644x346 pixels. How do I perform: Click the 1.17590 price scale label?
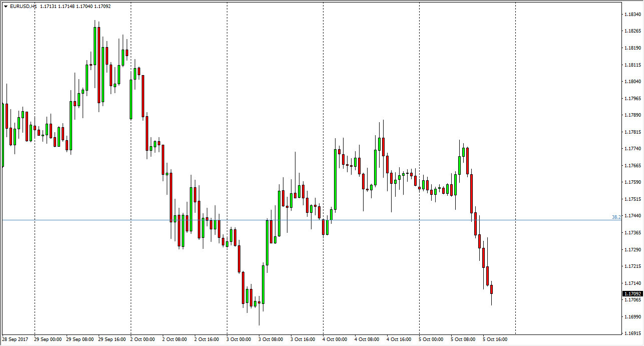click(x=632, y=182)
